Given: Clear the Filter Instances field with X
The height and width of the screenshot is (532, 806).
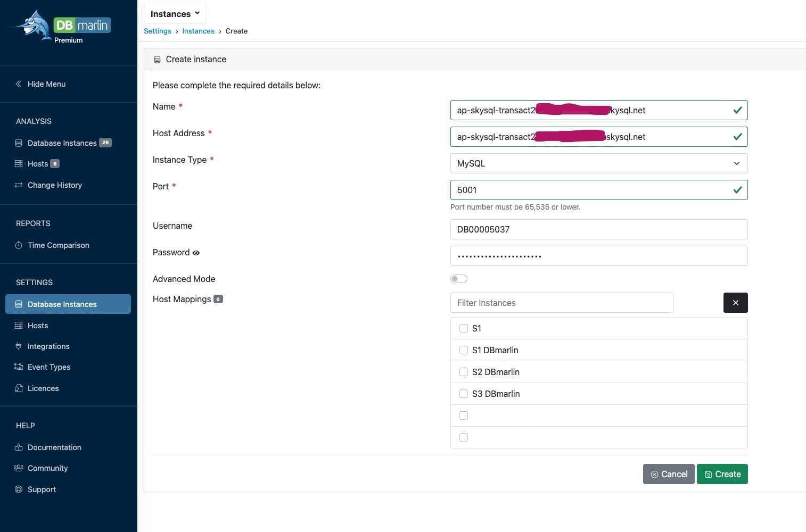Looking at the screenshot, I should (736, 303).
